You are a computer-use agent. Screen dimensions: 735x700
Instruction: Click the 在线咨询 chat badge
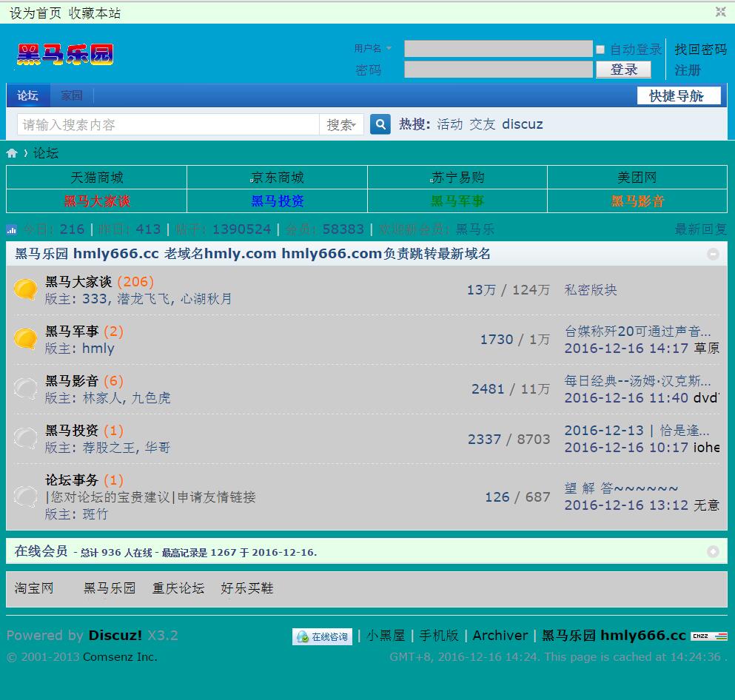point(322,636)
